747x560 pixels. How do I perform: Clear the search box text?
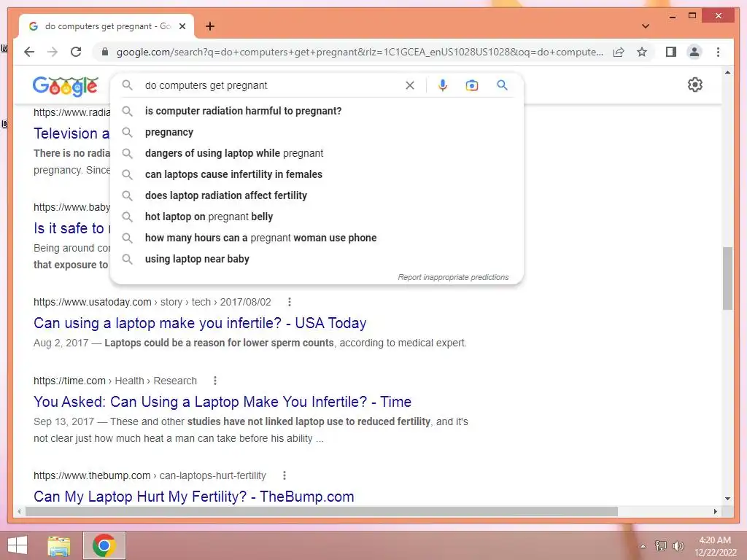click(410, 85)
